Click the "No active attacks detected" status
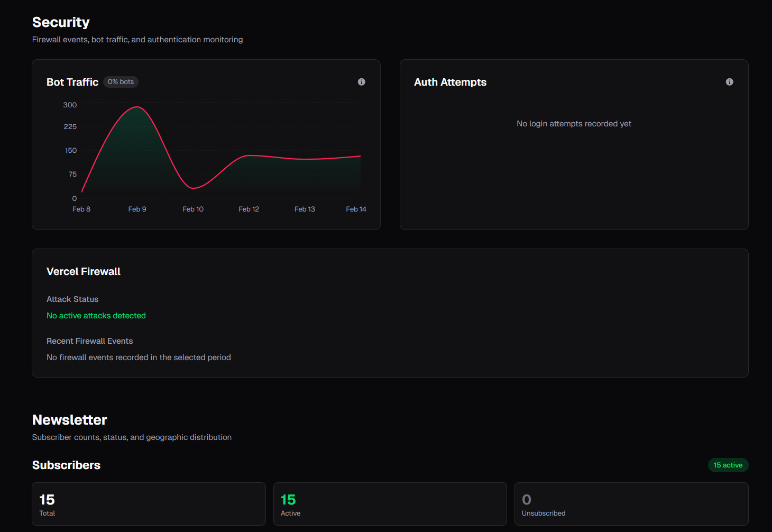This screenshot has width=772, height=532. click(96, 315)
